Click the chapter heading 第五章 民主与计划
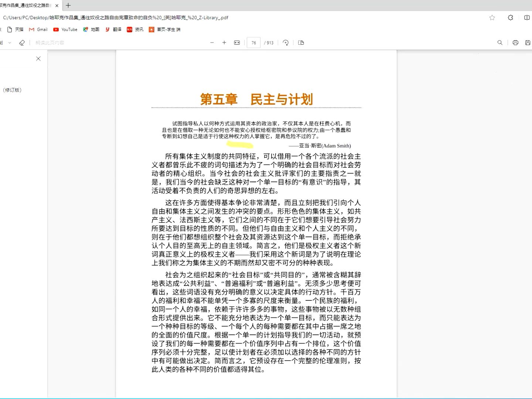This screenshot has width=532, height=399. point(256,99)
